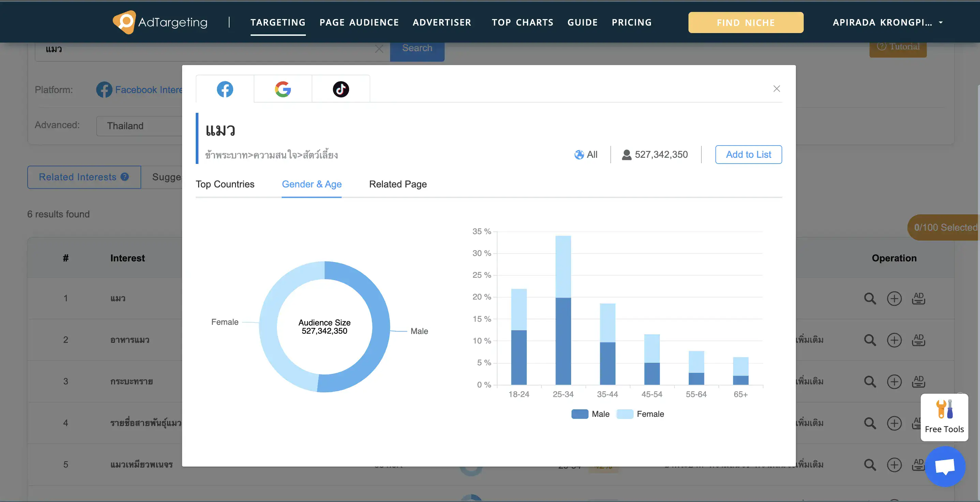This screenshot has height=502, width=980.
Task: Switch to the Facebook platform tab
Action: click(225, 89)
